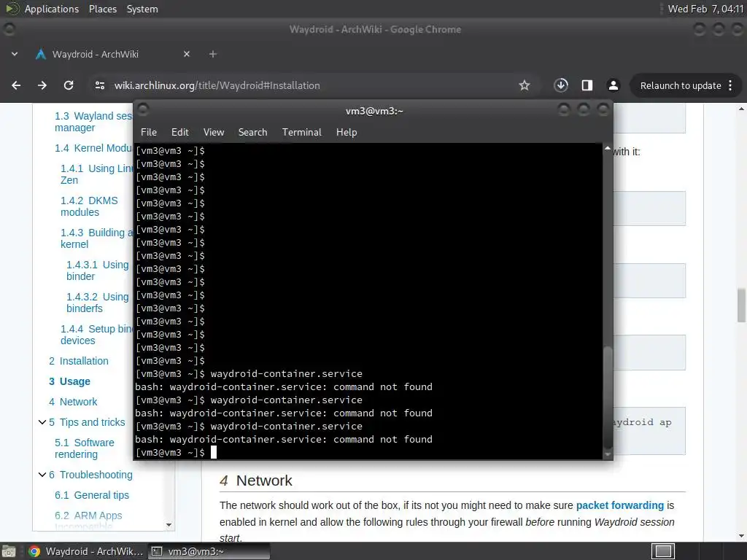The height and width of the screenshot is (560, 747).
Task: Go to 1.4.2 DKMS modules section
Action: point(89,206)
